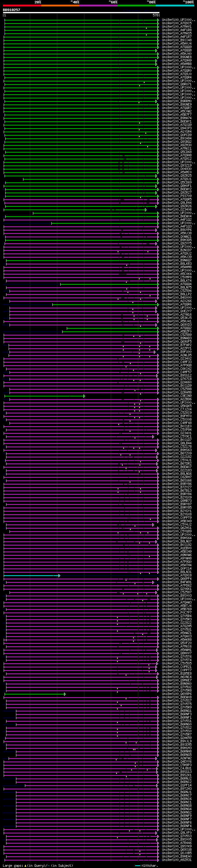Click the label UniRef100_Q767C8
Viewport: 197px width, 868px height.
177,379
